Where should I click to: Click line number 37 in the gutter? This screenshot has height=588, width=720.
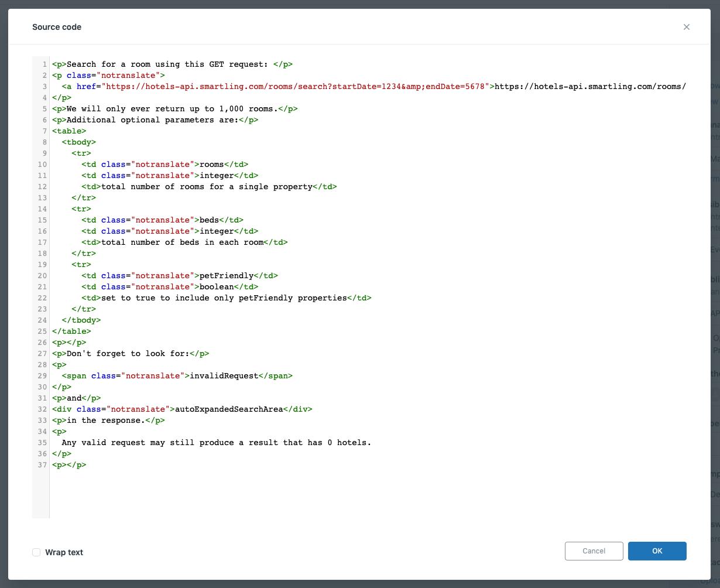[42, 465]
